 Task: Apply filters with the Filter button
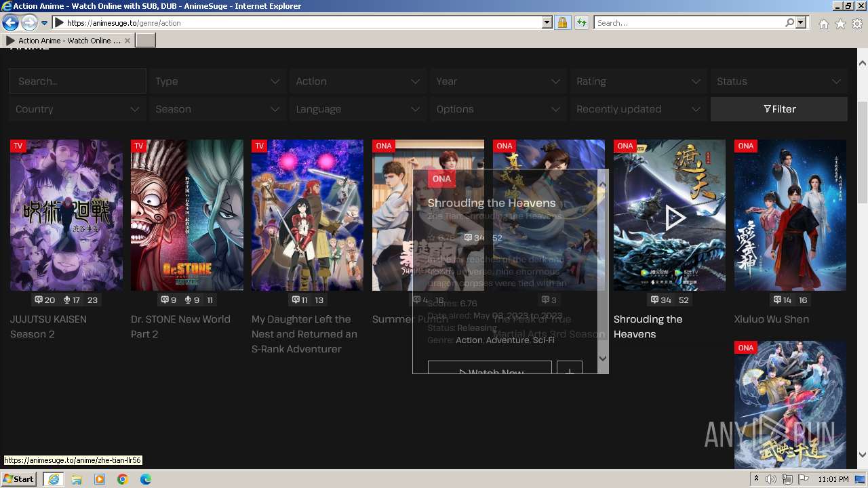point(779,109)
